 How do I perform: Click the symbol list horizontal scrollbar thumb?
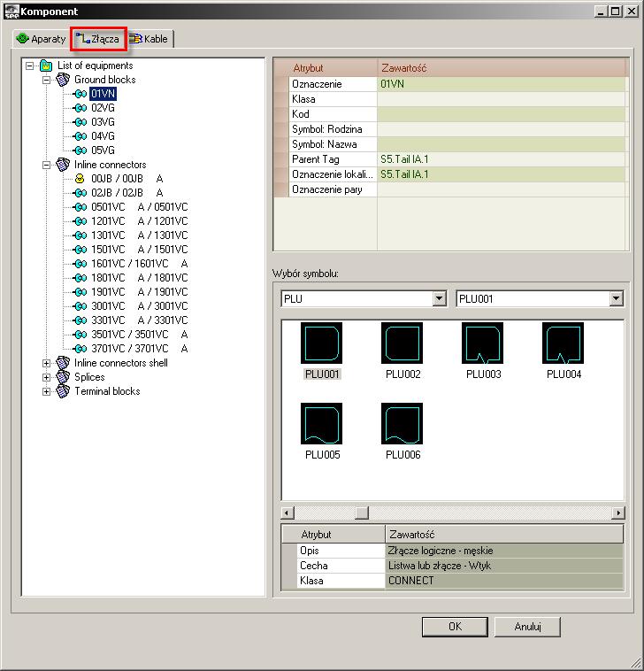tap(362, 513)
